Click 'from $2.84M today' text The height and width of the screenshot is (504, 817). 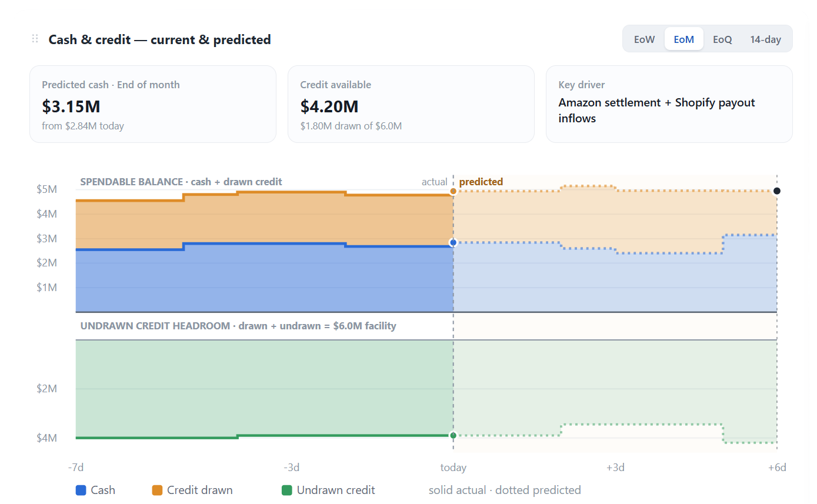(83, 125)
